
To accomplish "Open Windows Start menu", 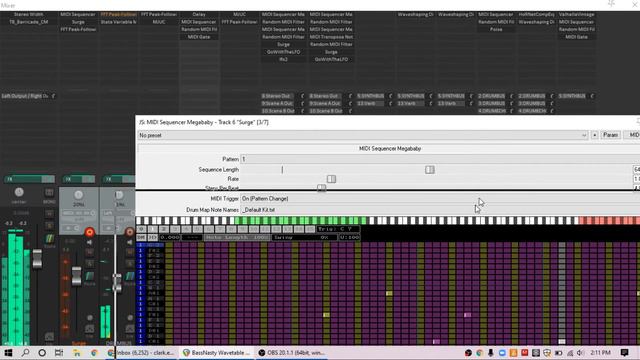I will (x=8, y=353).
